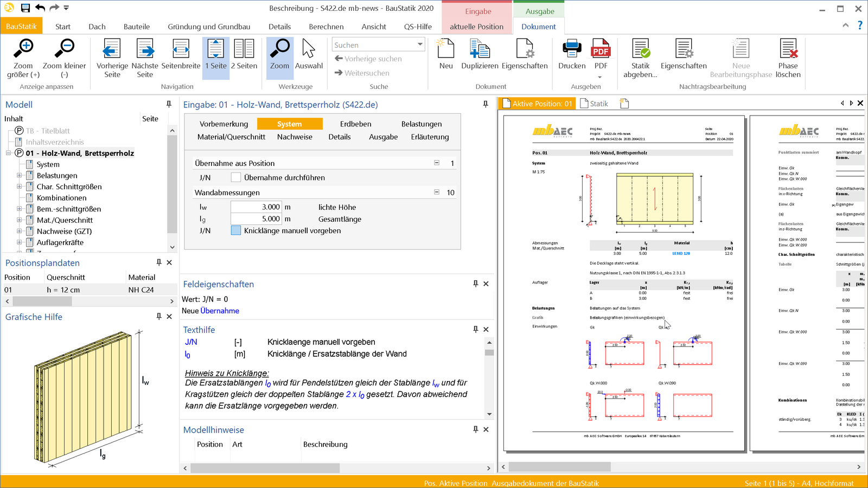Collapse Wandabmessungen section
The width and height of the screenshot is (868, 488).
tap(437, 192)
